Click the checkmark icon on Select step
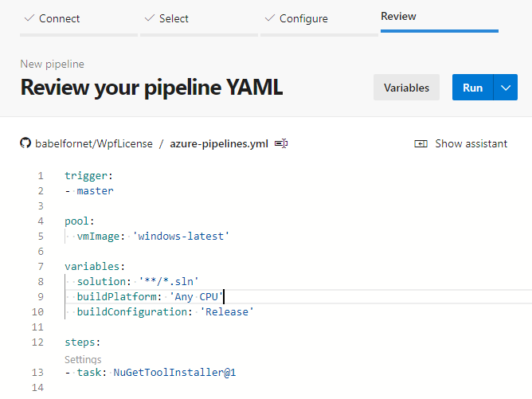The width and height of the screenshot is (532, 399). 150,18
